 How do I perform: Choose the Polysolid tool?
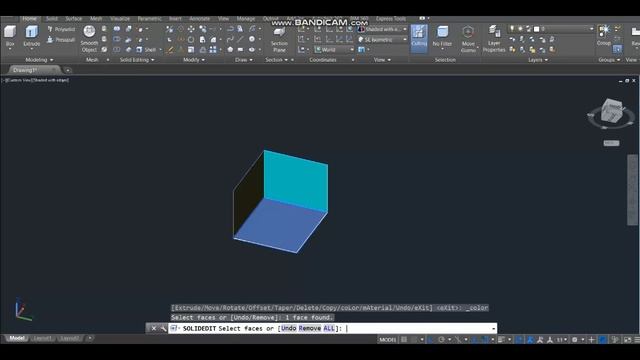tap(61, 29)
